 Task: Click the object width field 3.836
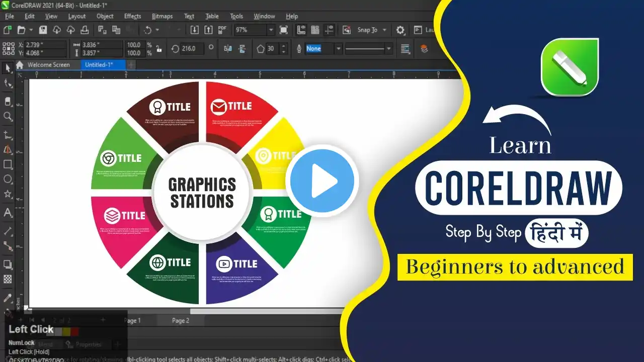click(102, 45)
